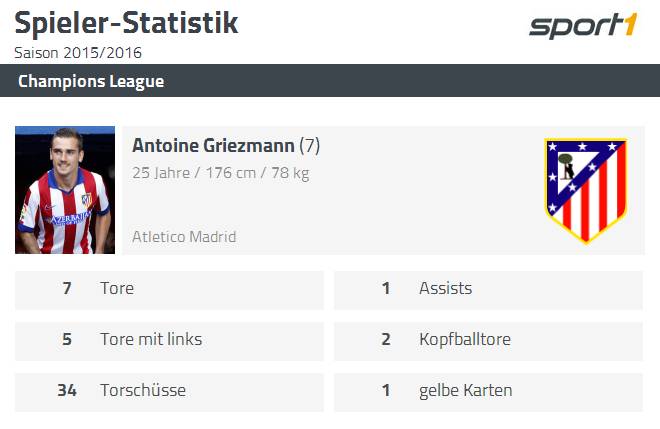This screenshot has height=429, width=660.
Task: Select the 7 Tore stat row
Action: (169, 290)
